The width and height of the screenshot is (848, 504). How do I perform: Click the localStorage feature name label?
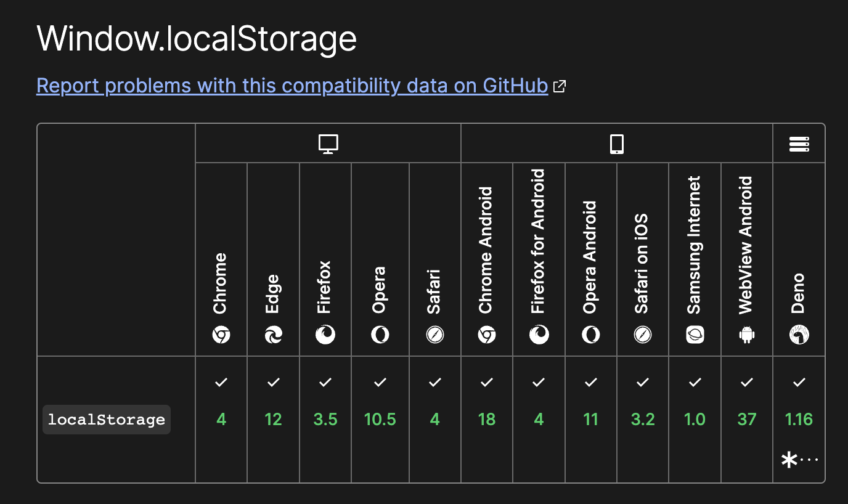(107, 420)
